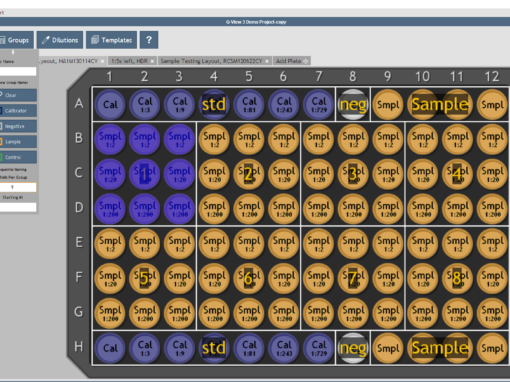Image resolution: width=510 pixels, height=382 pixels.
Task: Switch to the HDR plate tab
Action: tap(129, 61)
